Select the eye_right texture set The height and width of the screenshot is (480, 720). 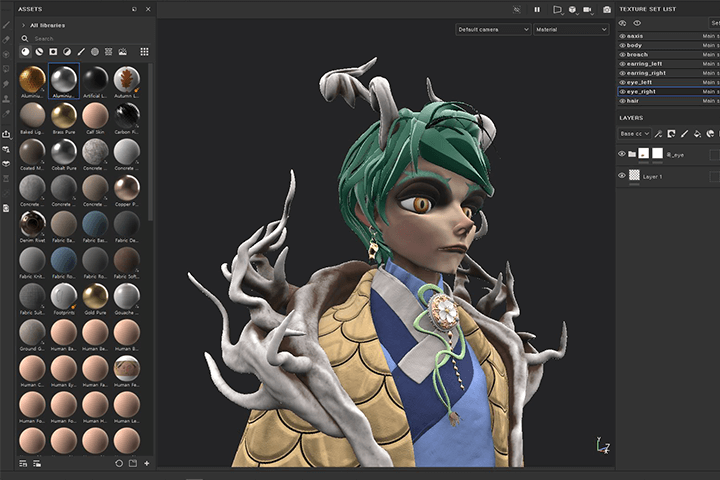(669, 91)
